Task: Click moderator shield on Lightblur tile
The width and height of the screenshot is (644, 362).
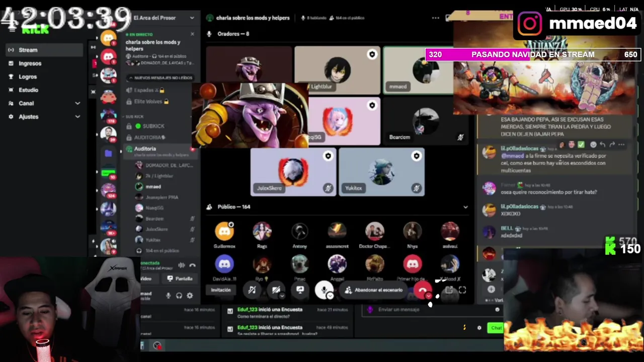Action: coord(372,54)
